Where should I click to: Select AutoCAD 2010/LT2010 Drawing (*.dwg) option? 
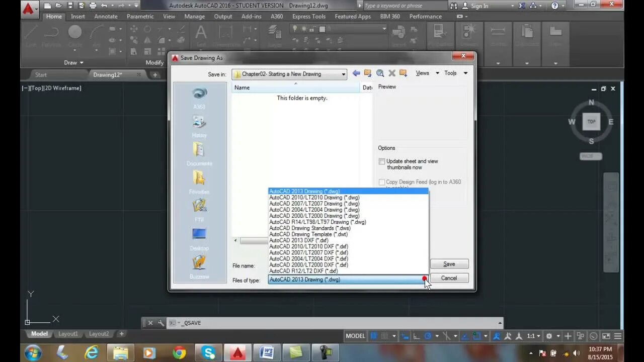point(348,198)
